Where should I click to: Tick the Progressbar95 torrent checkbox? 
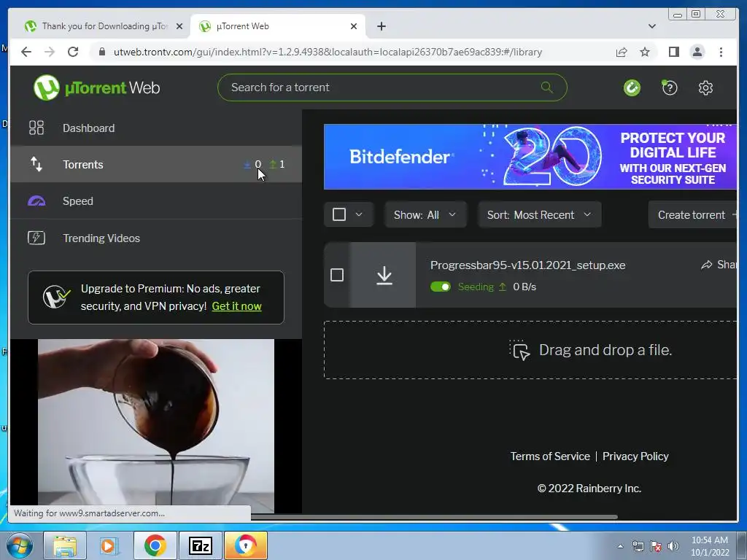pyautogui.click(x=337, y=275)
